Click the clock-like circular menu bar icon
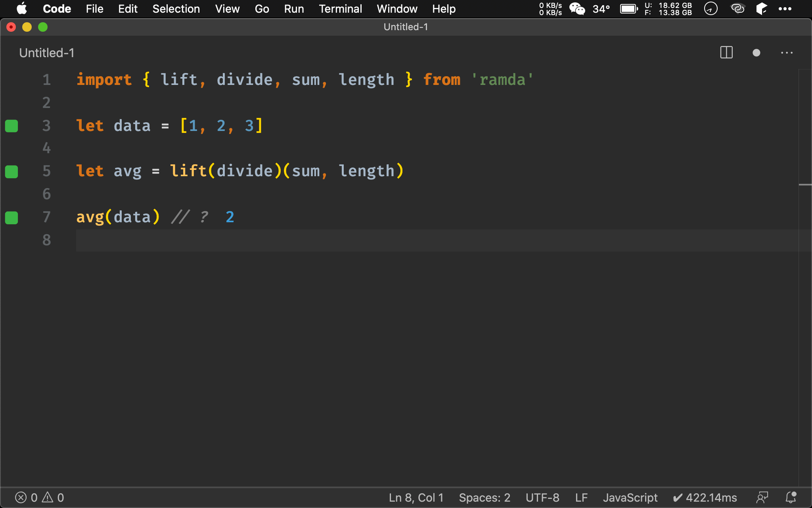Image resolution: width=812 pixels, height=508 pixels. click(710, 9)
